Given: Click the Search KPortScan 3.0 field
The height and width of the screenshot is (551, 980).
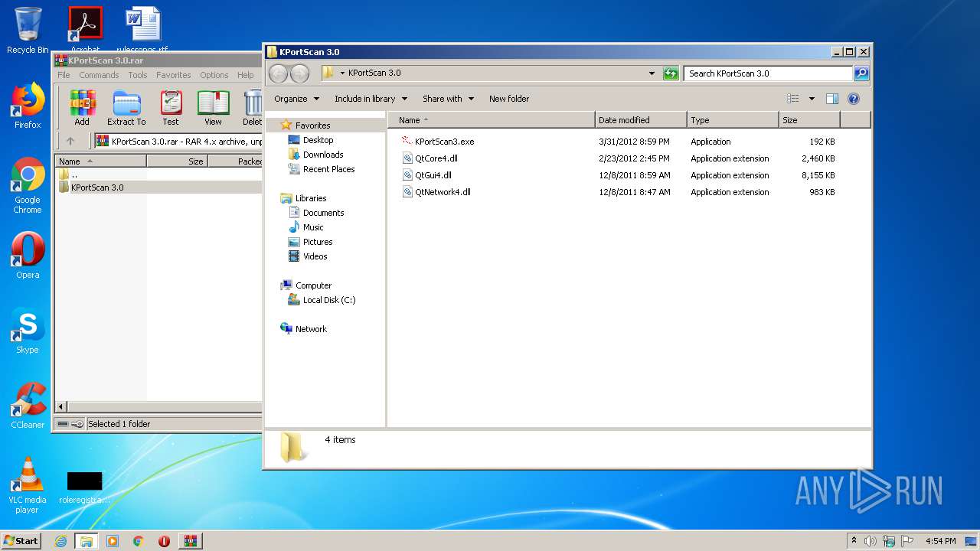Looking at the screenshot, I should [x=767, y=73].
